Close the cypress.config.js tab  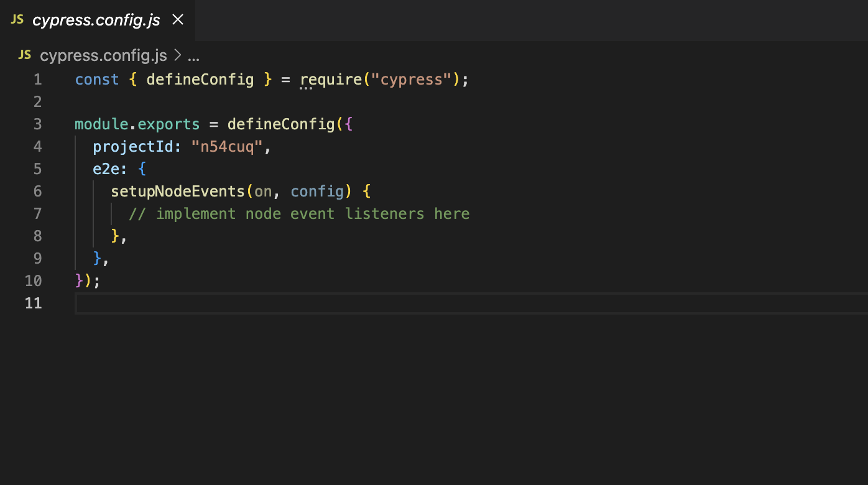[177, 19]
